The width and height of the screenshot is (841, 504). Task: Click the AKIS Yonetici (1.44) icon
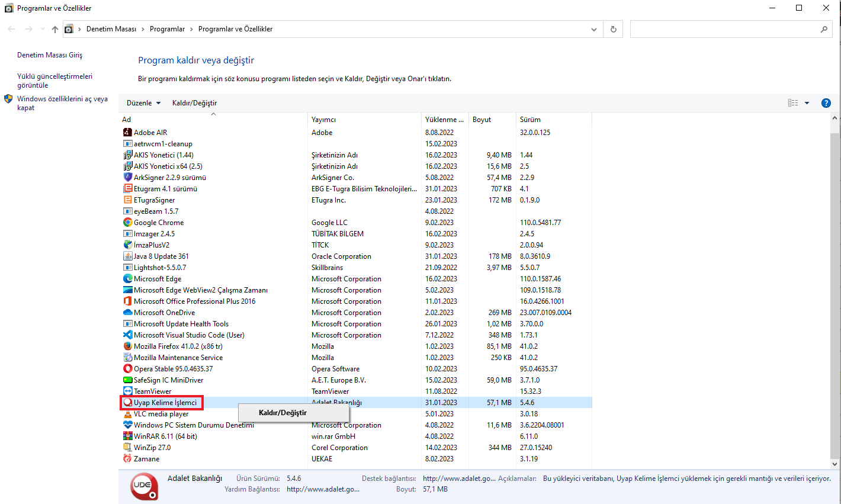click(127, 155)
